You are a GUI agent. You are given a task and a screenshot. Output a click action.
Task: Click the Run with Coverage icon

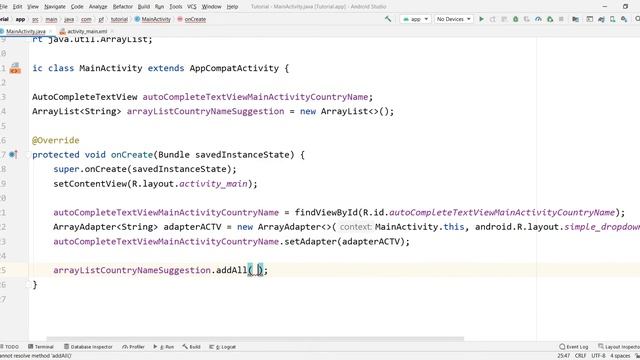click(527, 19)
